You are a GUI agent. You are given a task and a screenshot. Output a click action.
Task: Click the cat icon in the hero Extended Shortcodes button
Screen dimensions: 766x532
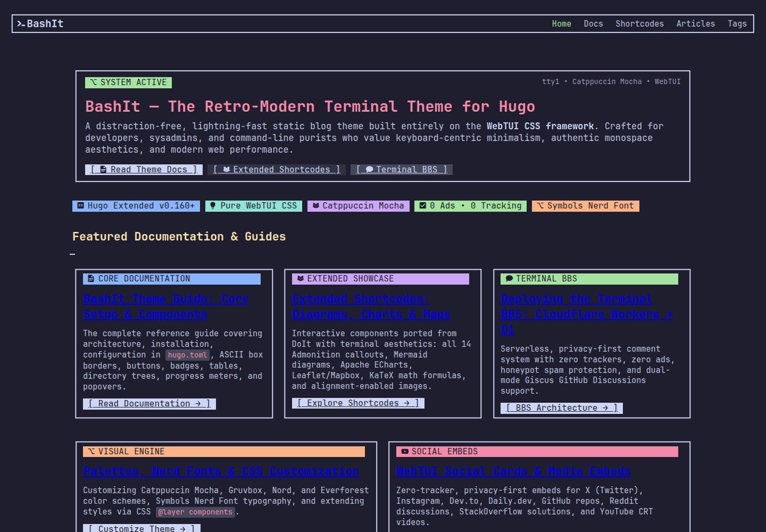pyautogui.click(x=227, y=170)
